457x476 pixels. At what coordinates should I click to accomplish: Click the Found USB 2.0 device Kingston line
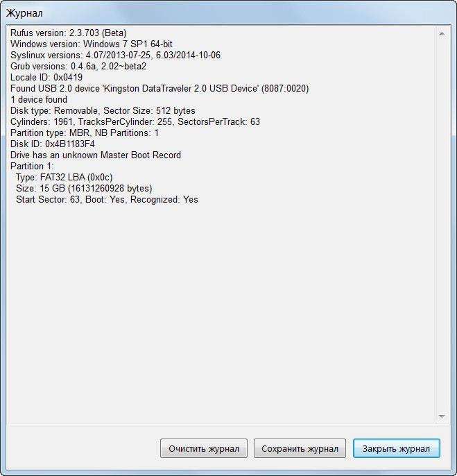[159, 88]
